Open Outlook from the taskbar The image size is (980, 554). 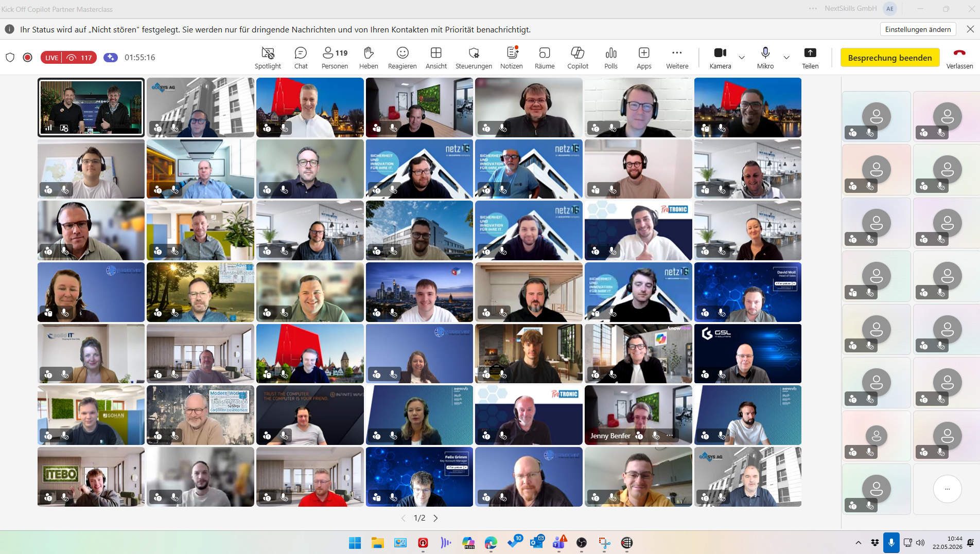pyautogui.click(x=536, y=542)
